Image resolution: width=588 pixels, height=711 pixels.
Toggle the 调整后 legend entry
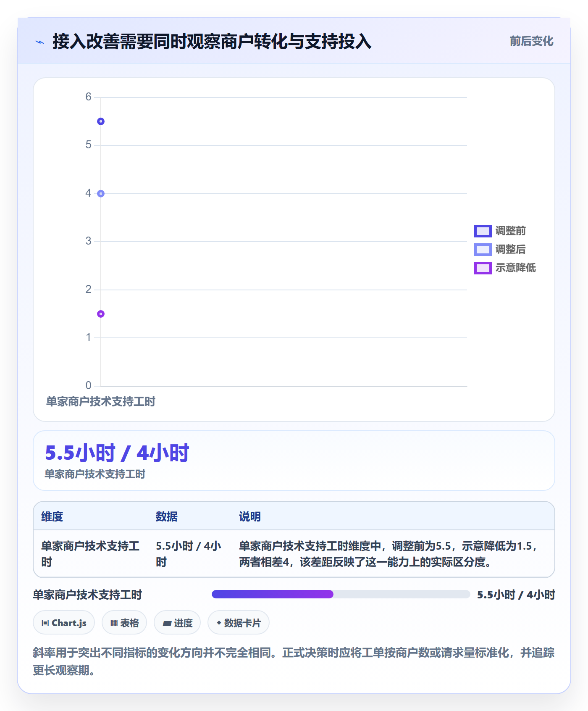(500, 249)
